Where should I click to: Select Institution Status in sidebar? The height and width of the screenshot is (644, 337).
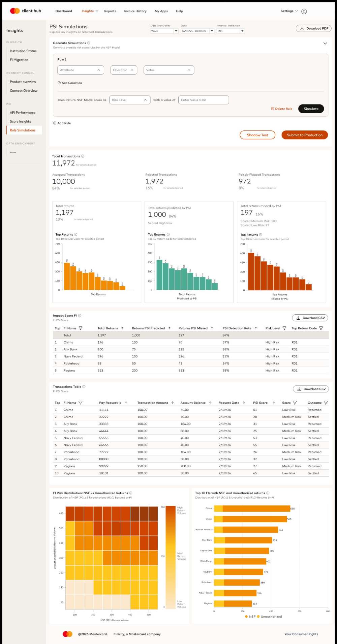coord(23,51)
